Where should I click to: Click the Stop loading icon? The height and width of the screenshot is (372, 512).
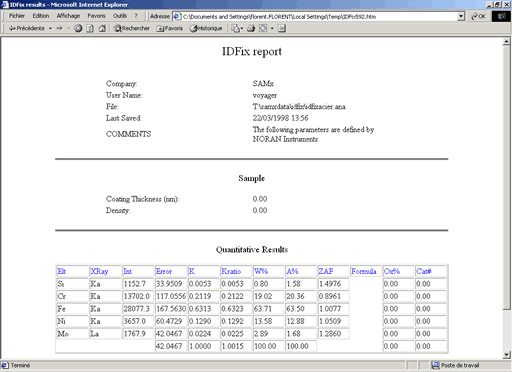78,28
